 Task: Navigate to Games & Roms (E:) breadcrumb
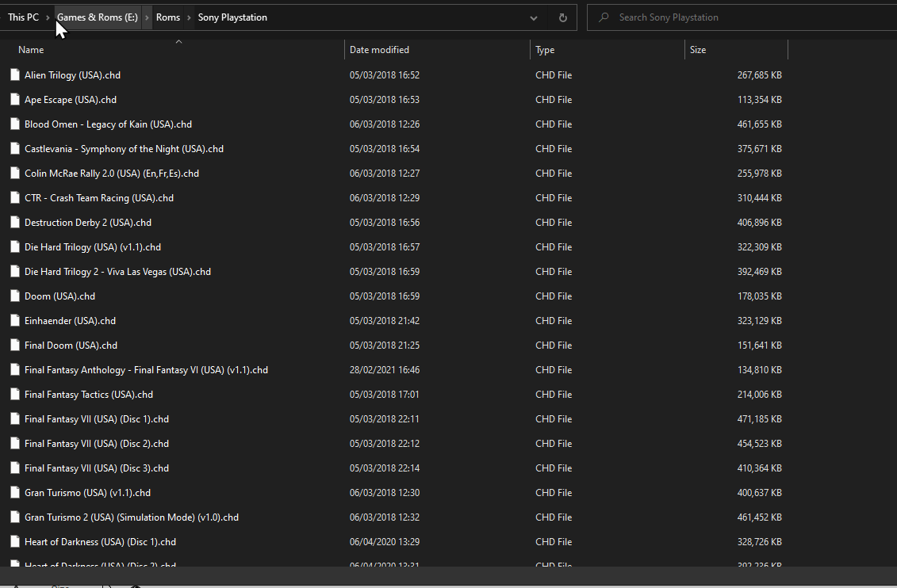coord(98,17)
